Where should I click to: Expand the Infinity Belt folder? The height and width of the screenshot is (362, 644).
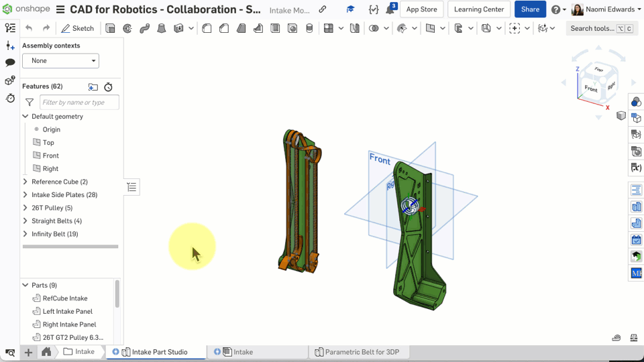tap(25, 234)
